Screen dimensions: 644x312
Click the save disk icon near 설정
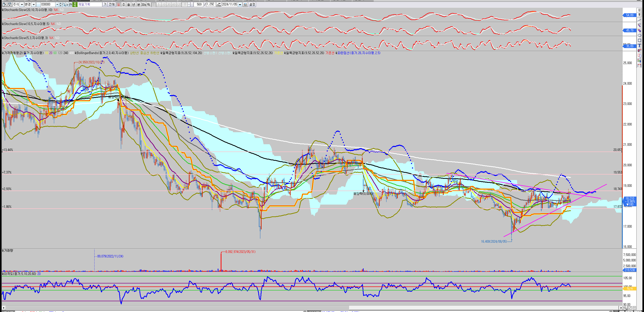pos(245,4)
